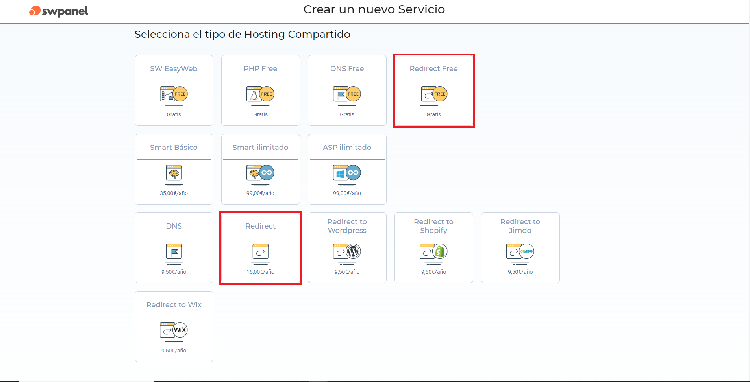750x382 pixels.
Task: Click the yearly price under Redirect to Wordpress
Action: [x=347, y=272]
